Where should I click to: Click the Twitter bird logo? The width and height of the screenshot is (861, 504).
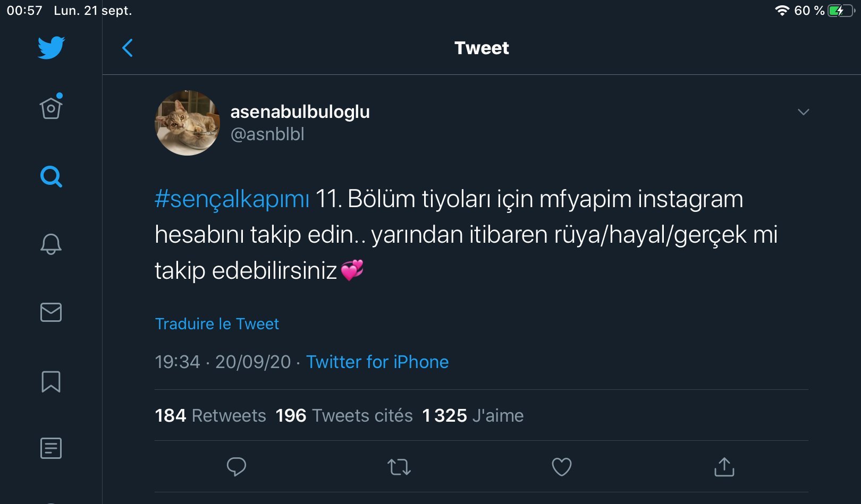[x=51, y=48]
